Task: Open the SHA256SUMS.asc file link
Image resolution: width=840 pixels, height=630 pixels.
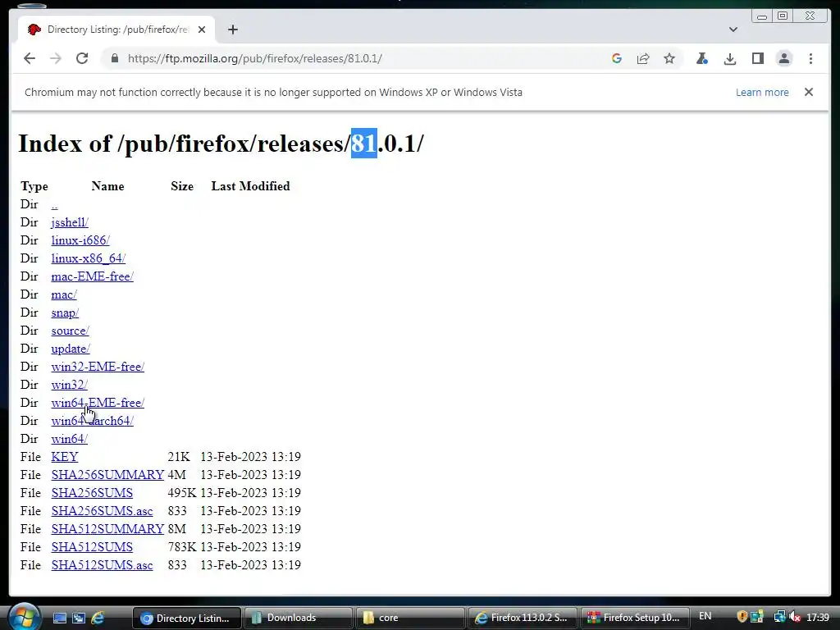Action: point(102,511)
